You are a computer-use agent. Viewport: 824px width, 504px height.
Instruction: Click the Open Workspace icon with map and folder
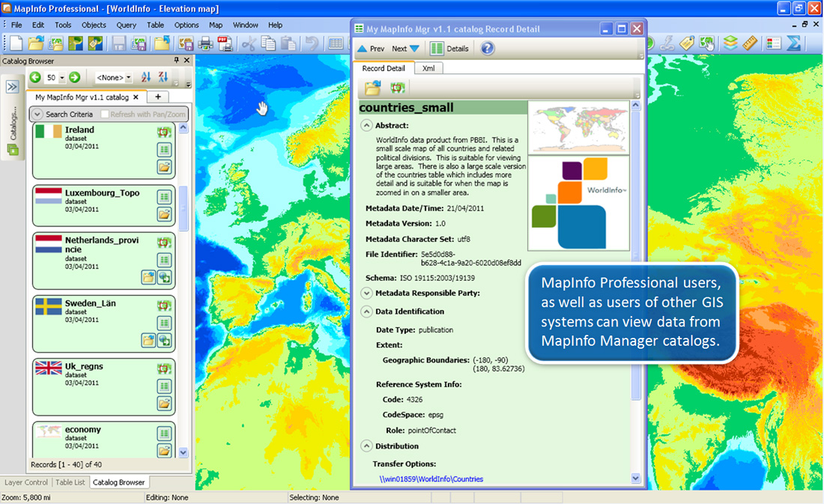point(55,43)
